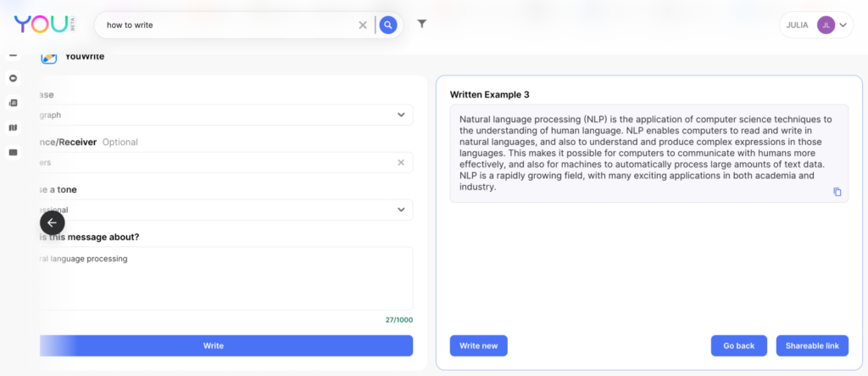Click the Go back button

[738, 345]
